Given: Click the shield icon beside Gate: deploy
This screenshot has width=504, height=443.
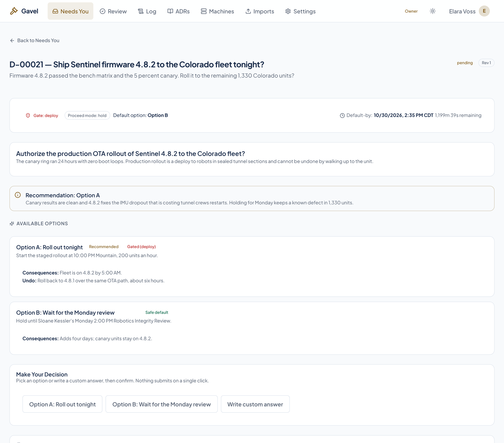Looking at the screenshot, I should click(x=28, y=115).
